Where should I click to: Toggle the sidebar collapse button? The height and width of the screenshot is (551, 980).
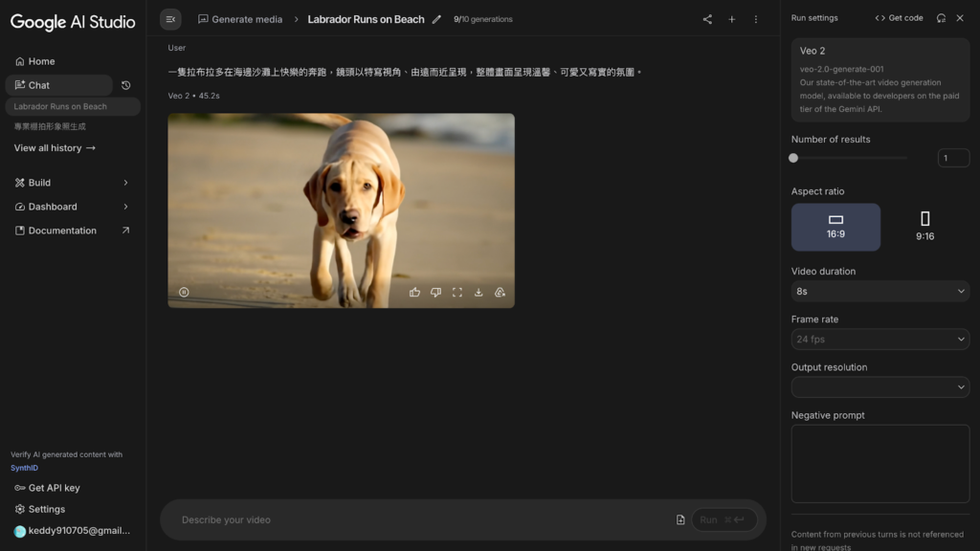(170, 19)
